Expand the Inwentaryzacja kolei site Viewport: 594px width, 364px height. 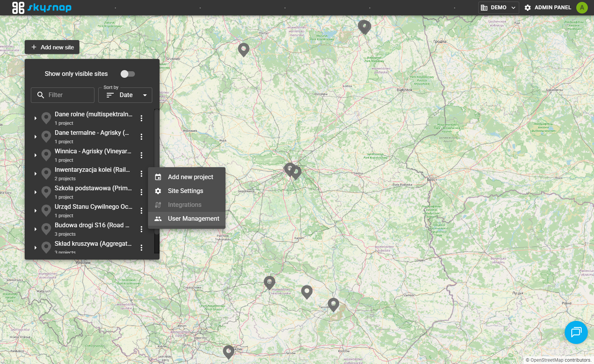pyautogui.click(x=35, y=174)
